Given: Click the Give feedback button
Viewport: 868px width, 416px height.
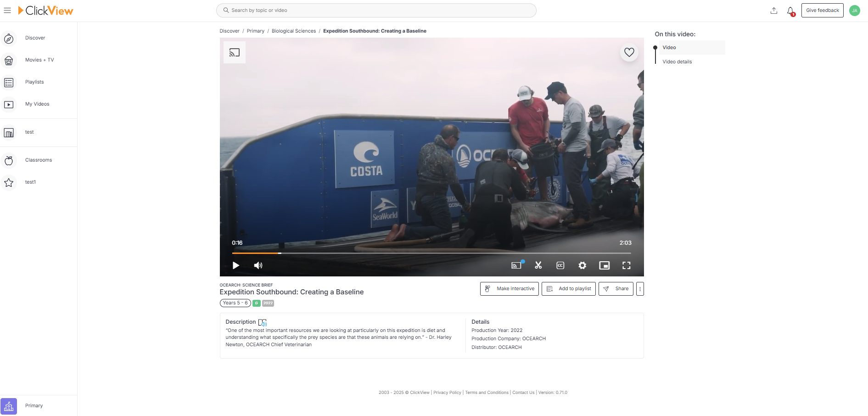Looking at the screenshot, I should 823,11.
